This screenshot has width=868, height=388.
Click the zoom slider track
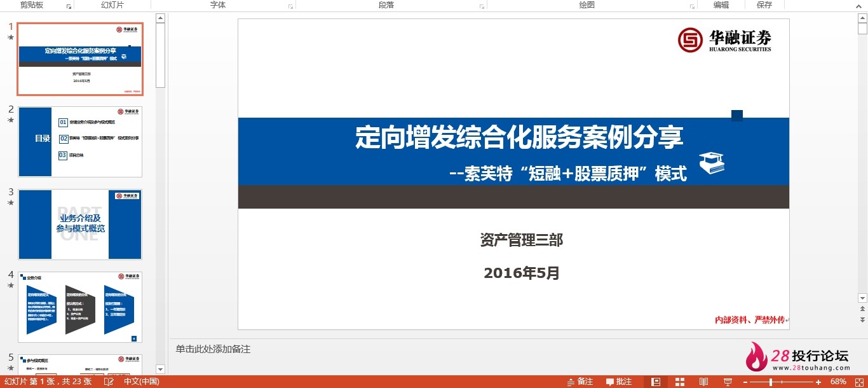pos(782,382)
